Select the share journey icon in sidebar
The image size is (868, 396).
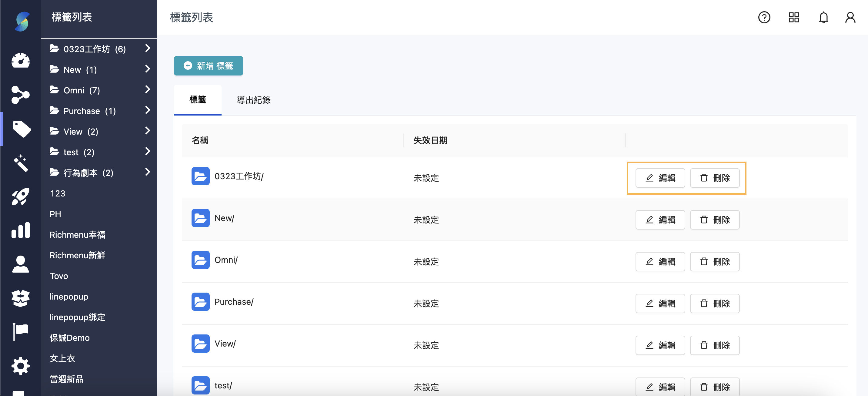tap(21, 95)
